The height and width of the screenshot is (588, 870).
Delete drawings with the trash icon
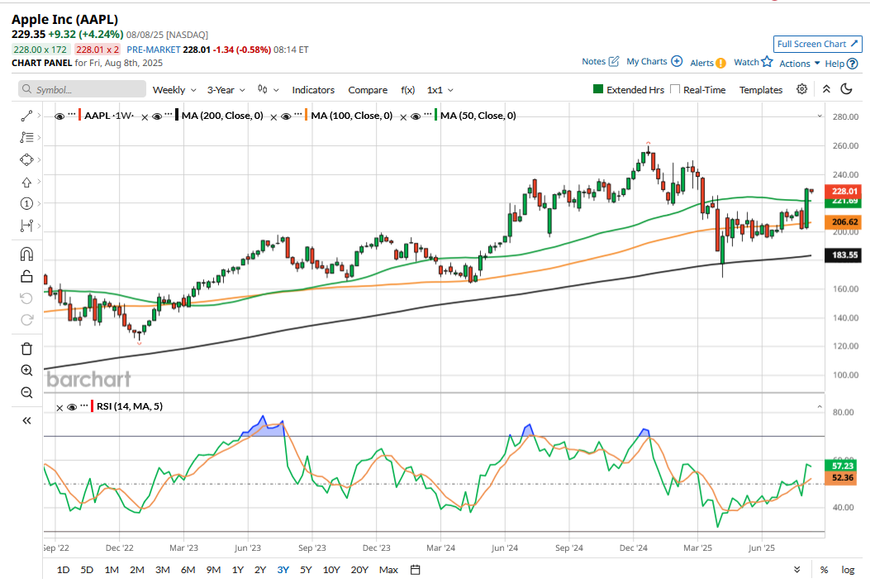pyautogui.click(x=26, y=349)
